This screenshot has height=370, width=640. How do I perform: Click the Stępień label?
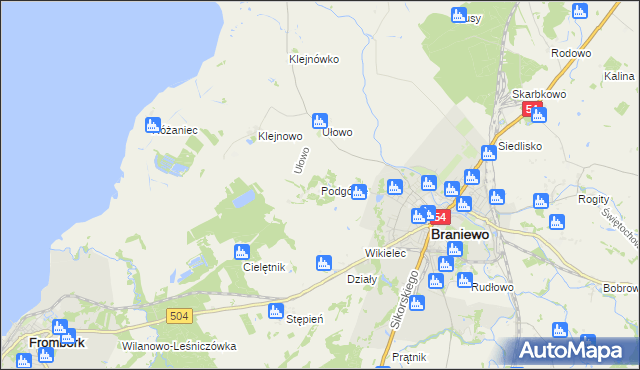point(304,319)
